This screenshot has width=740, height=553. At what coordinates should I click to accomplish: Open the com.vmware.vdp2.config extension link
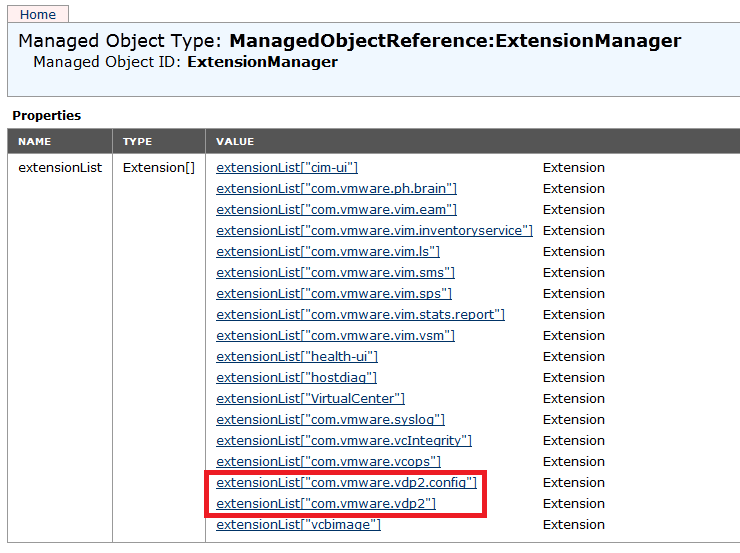pyautogui.click(x=346, y=483)
